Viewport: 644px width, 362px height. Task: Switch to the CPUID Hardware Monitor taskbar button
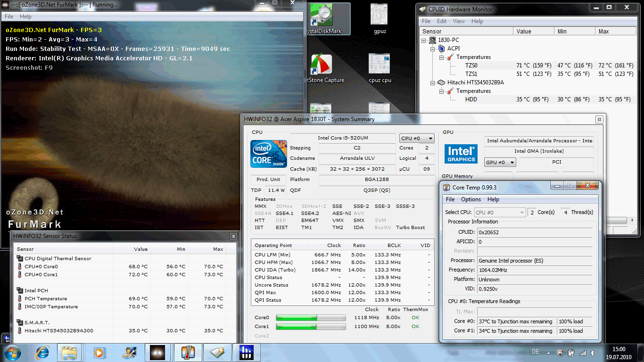[x=217, y=353]
